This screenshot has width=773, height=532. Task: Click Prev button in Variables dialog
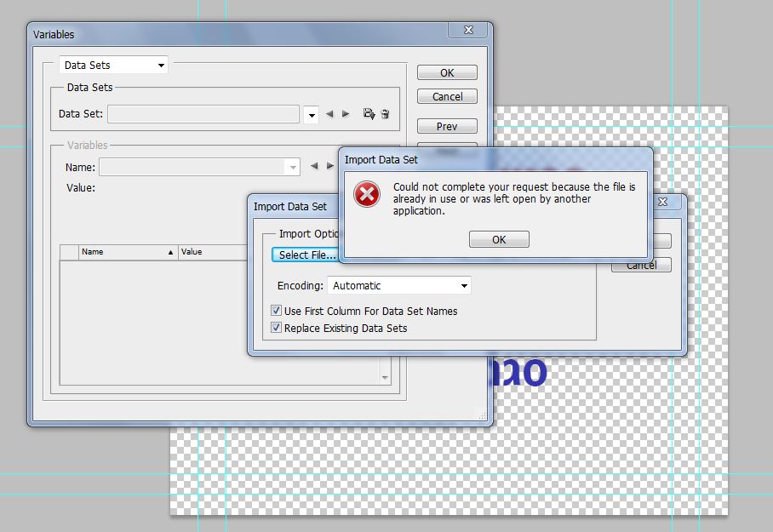coord(447,126)
